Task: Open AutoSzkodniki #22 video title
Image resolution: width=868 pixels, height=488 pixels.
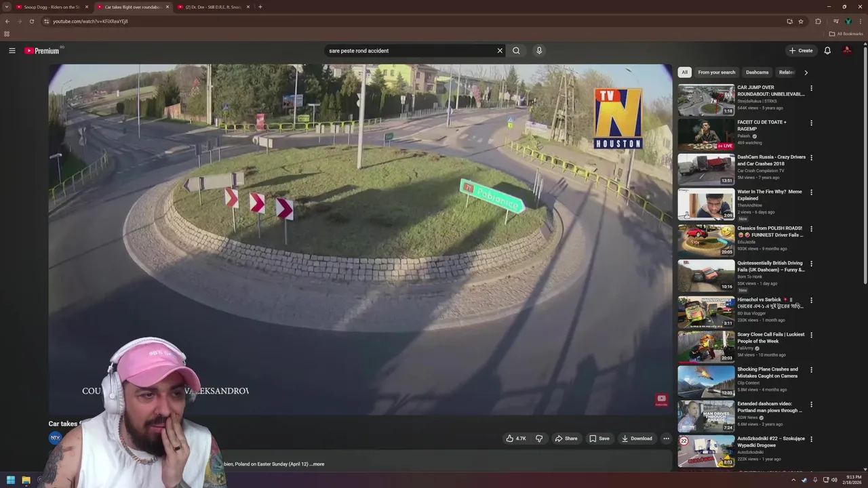Action: [771, 442]
